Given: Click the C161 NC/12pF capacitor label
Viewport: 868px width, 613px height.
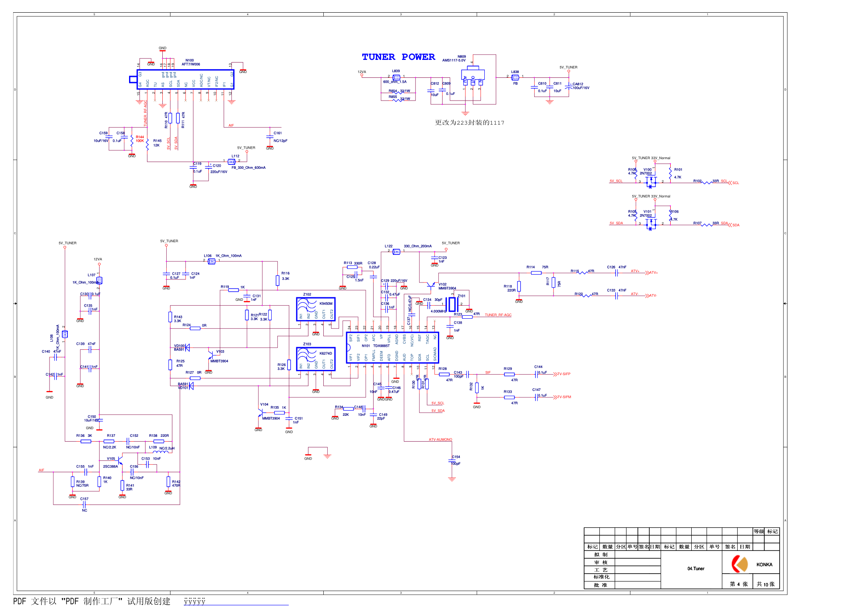Looking at the screenshot, I should [x=280, y=137].
